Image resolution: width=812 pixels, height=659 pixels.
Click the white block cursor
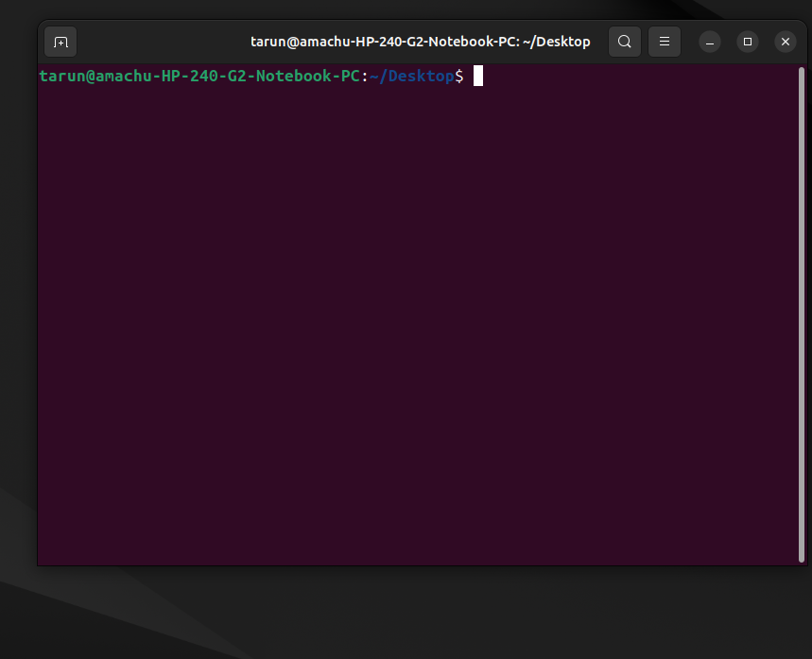tap(478, 76)
